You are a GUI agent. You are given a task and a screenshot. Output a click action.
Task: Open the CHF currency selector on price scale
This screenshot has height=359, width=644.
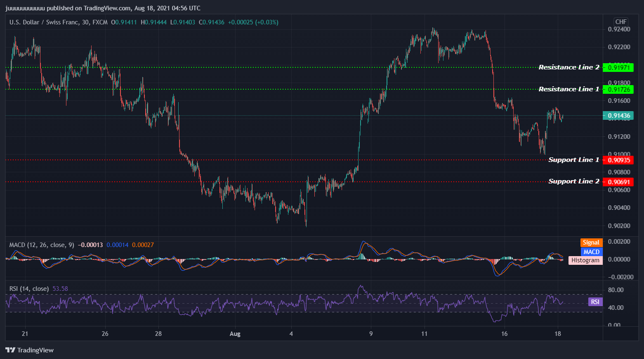click(x=621, y=22)
